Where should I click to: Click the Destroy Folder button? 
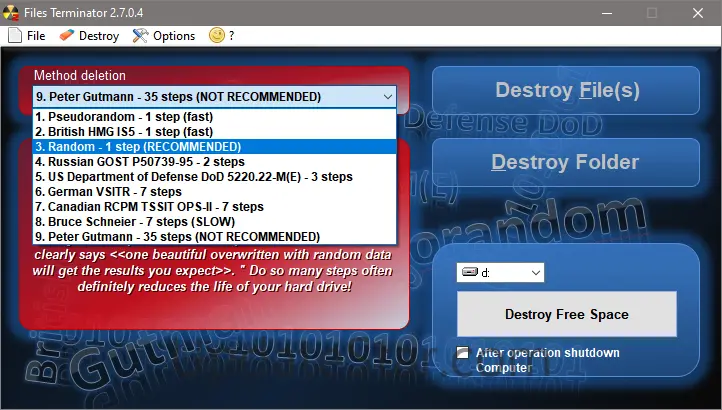(x=566, y=162)
